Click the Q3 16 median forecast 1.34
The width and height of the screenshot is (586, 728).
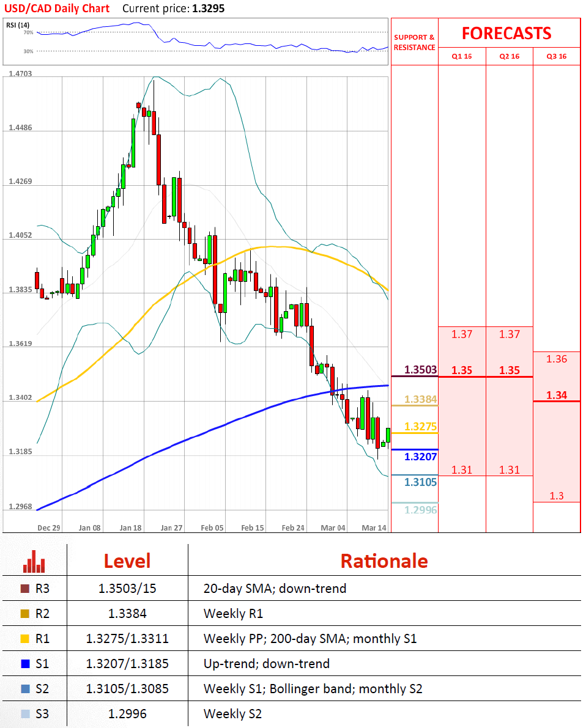tap(556, 395)
